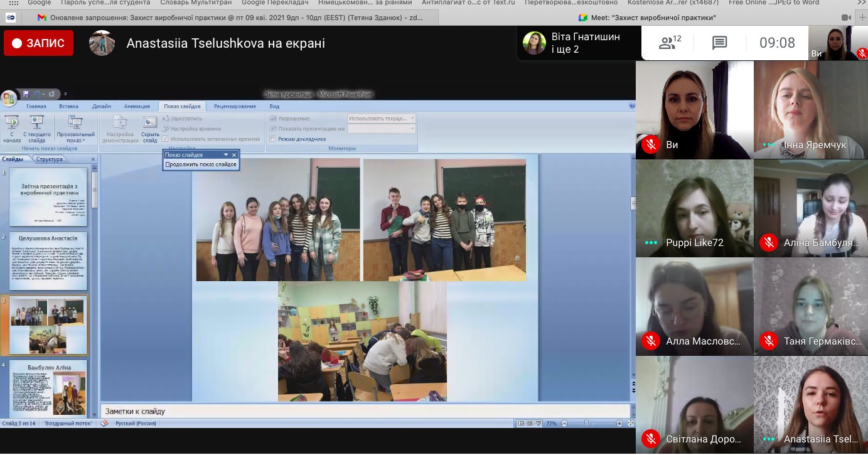This screenshot has height=455, width=868.
Task: Switch to slide sorter view icon
Action: click(528, 424)
